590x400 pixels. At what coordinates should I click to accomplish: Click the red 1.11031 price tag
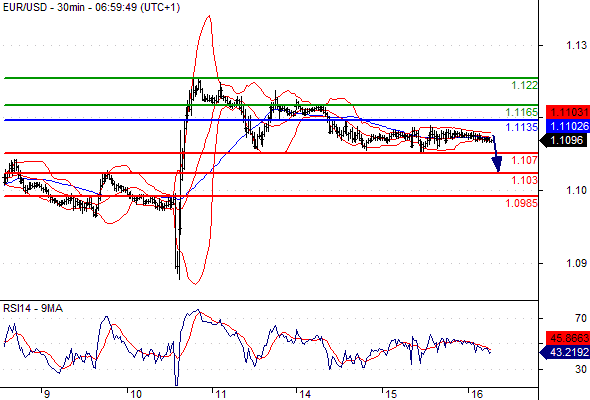coord(568,112)
